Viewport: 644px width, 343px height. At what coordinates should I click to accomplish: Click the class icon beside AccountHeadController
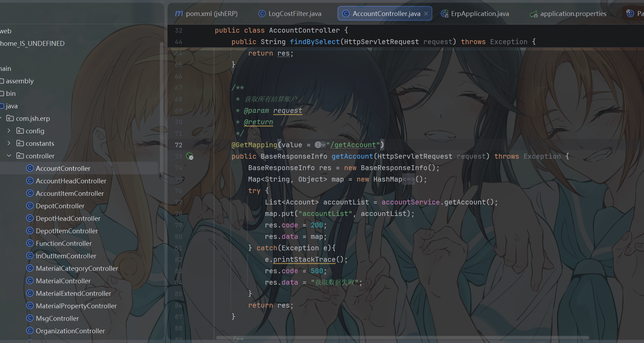pyautogui.click(x=30, y=181)
